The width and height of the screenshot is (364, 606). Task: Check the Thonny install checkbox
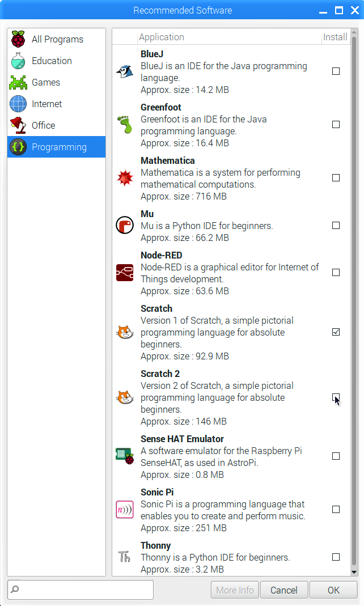coord(336,557)
